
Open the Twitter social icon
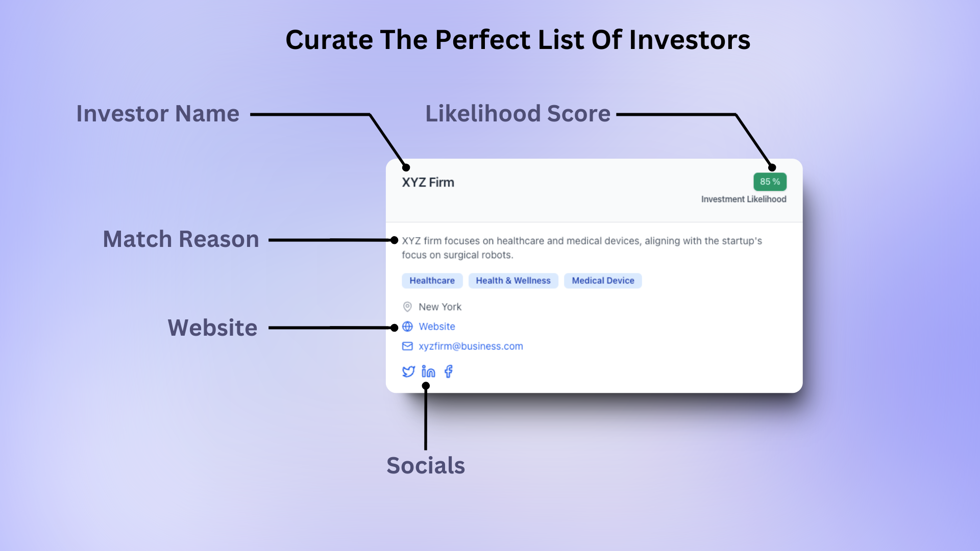click(x=408, y=371)
